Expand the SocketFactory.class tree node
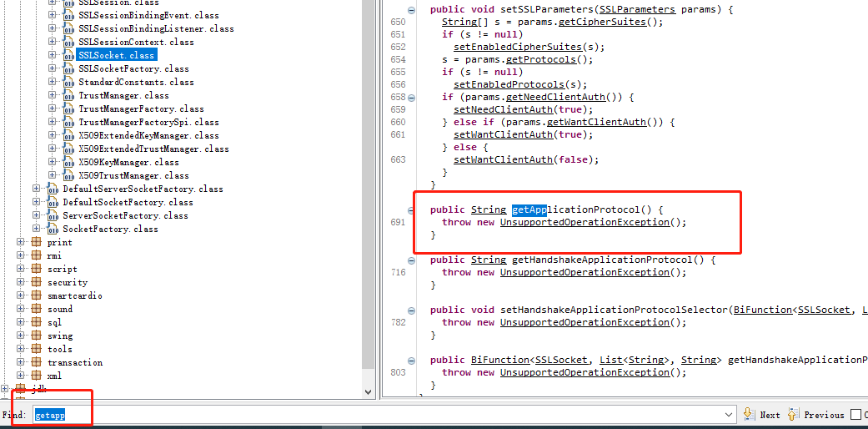Screen dimensions: 868x429 pos(37,229)
